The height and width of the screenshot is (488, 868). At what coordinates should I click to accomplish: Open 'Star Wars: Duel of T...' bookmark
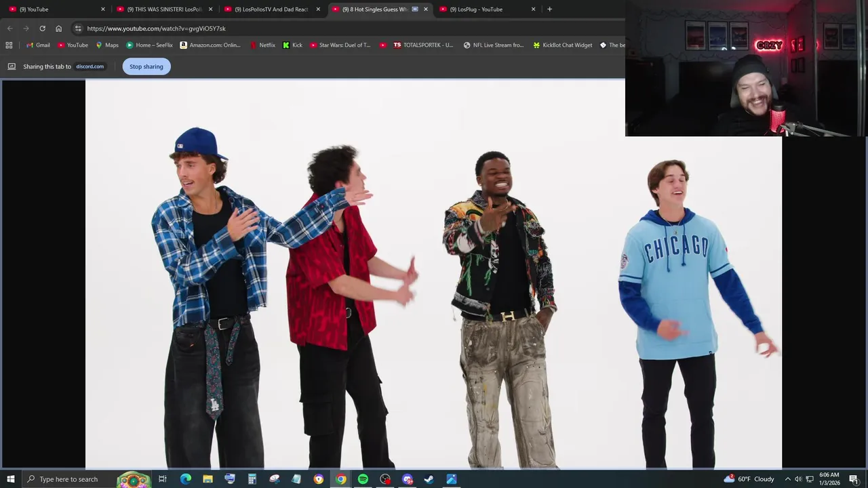click(340, 45)
